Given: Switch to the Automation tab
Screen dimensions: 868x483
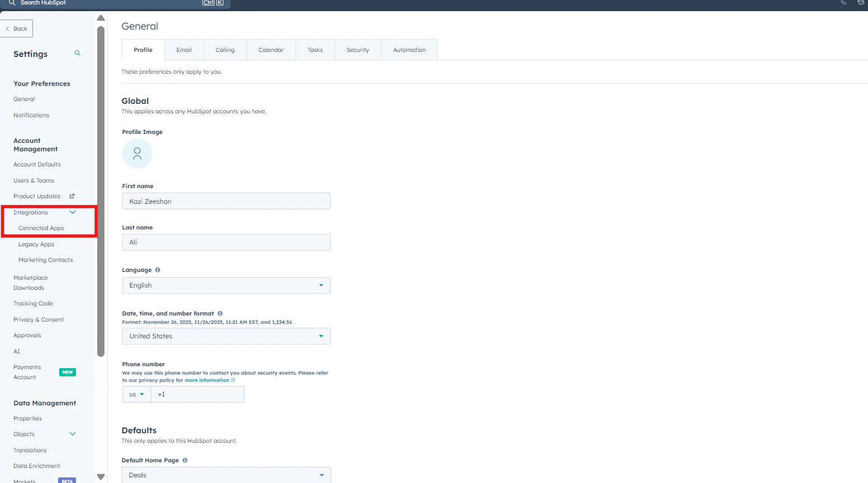Looking at the screenshot, I should click(x=409, y=50).
